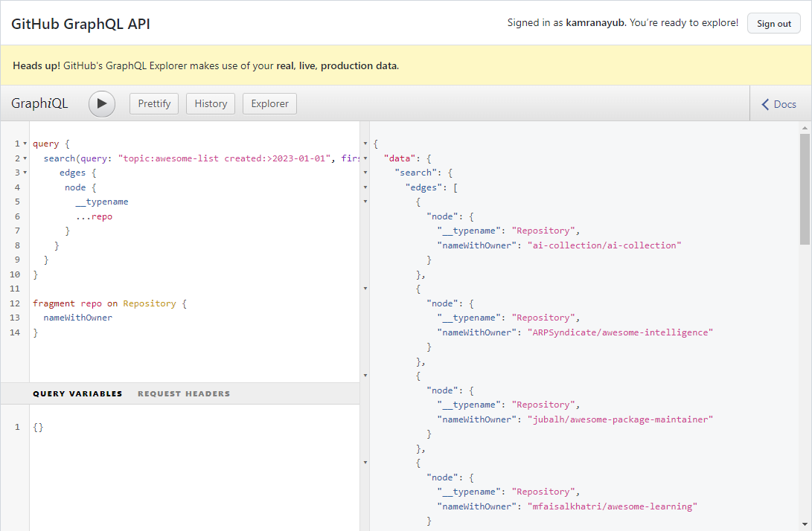Click line number 14 in query gutter

[15, 332]
